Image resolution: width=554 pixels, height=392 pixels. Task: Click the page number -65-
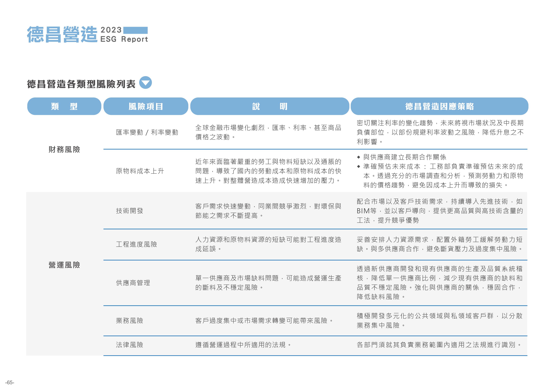10,382
